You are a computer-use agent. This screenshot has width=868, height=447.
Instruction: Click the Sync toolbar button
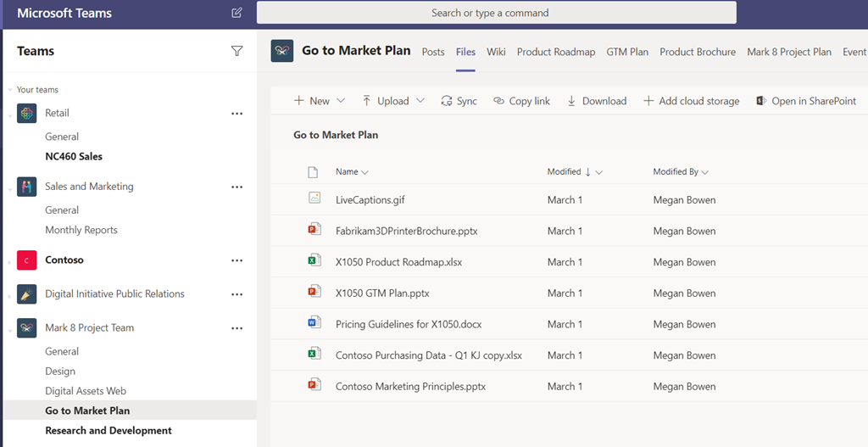click(459, 101)
